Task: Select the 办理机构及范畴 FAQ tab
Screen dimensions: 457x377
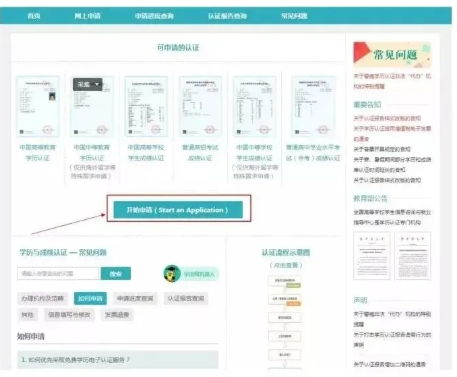Action: coord(42,298)
